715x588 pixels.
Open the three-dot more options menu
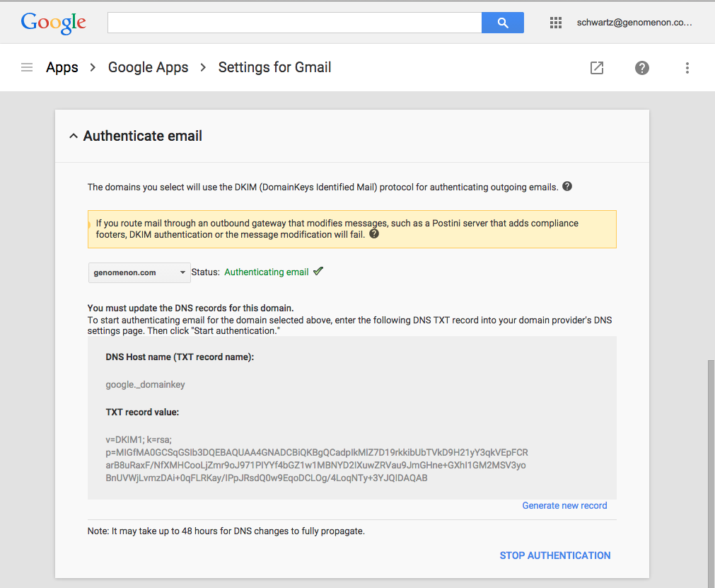tap(687, 68)
